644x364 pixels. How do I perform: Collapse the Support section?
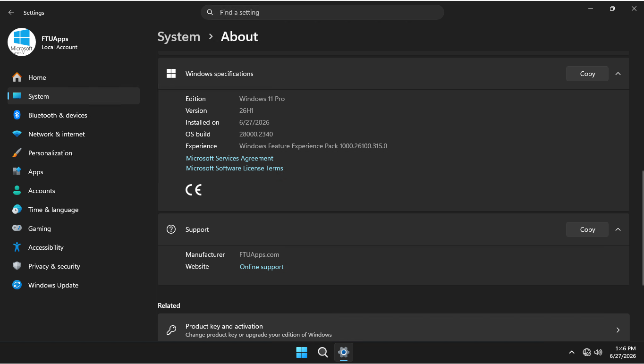(x=618, y=229)
